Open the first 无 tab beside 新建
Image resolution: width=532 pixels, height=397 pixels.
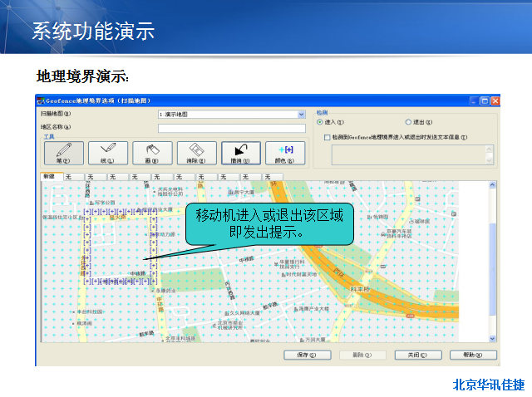pos(70,177)
